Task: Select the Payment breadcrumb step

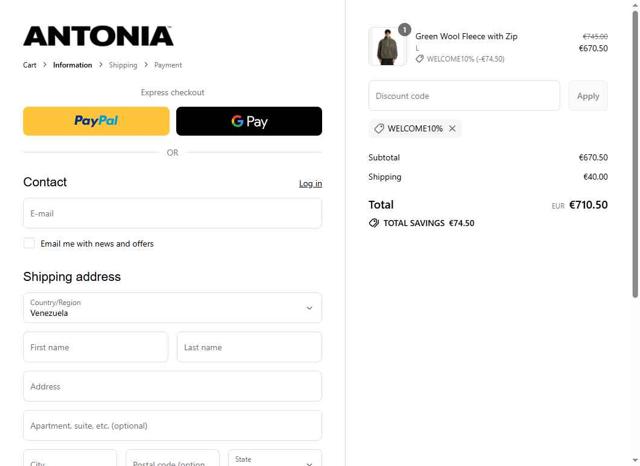Action: (x=168, y=65)
